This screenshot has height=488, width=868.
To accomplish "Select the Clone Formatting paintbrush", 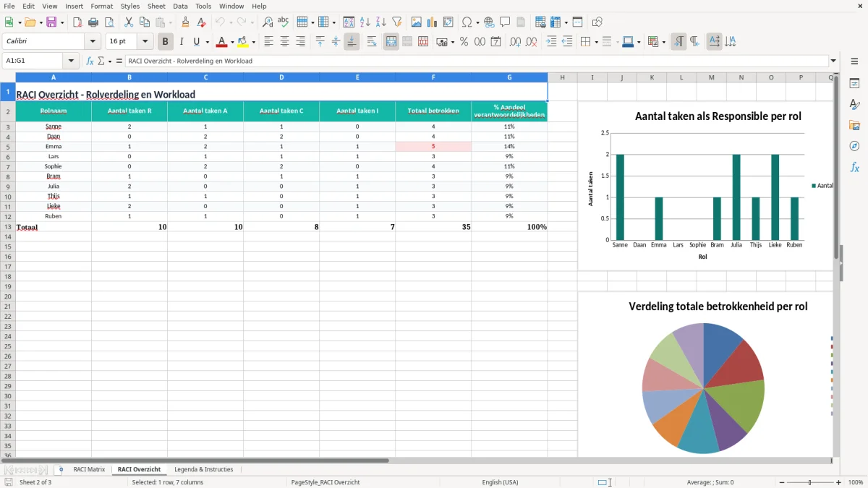I will [185, 22].
